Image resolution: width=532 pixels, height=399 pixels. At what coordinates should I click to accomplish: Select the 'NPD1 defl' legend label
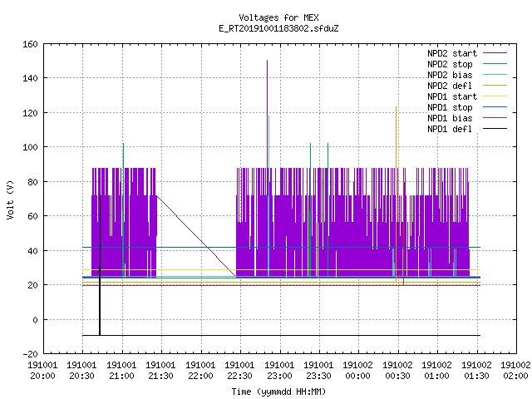coord(450,129)
